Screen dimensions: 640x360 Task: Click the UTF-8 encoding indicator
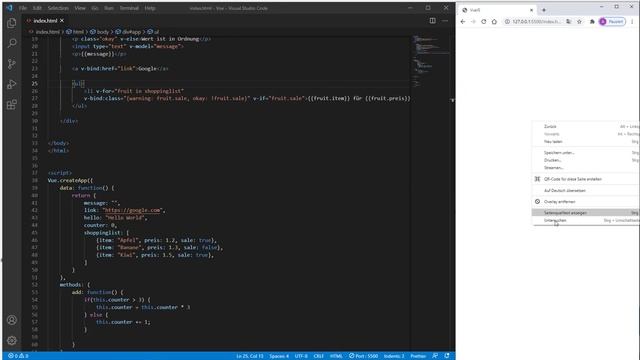301,356
